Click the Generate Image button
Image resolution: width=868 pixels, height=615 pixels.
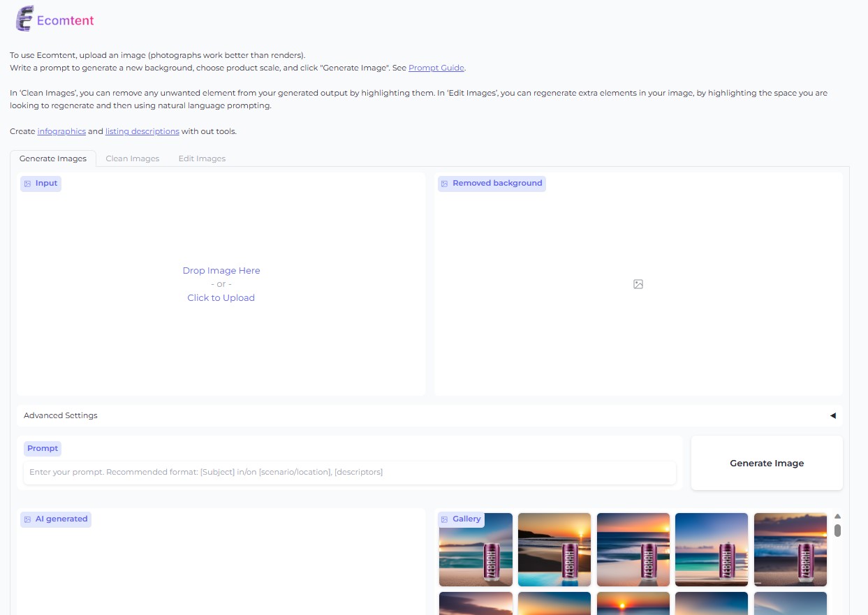click(x=767, y=463)
